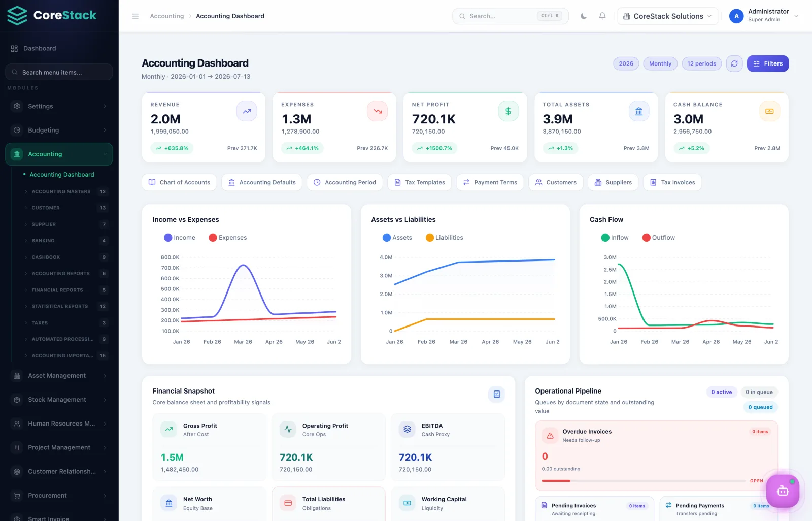Open Tax Invoices shortcut button
The height and width of the screenshot is (521, 812).
(x=672, y=182)
